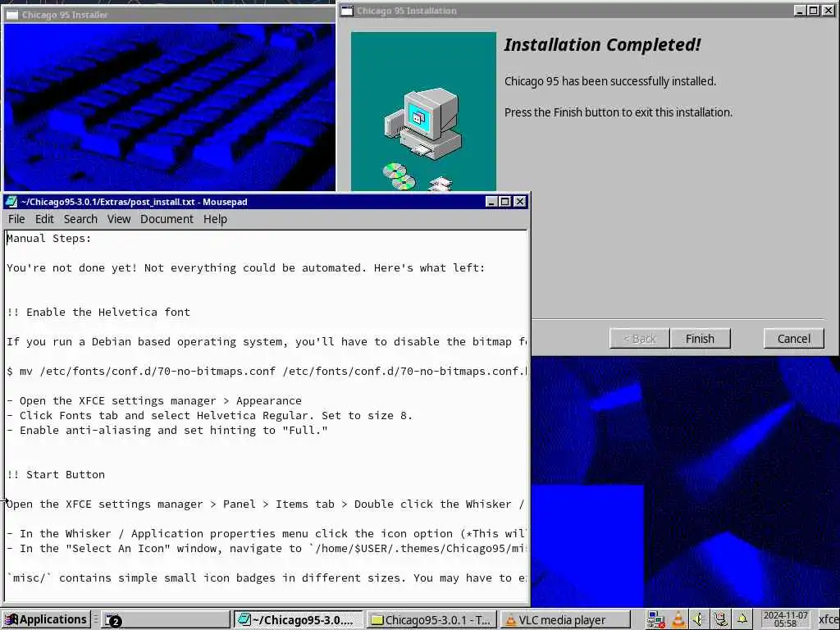Minimize the Chicago 95 Installation window
The image size is (840, 630).
point(800,10)
